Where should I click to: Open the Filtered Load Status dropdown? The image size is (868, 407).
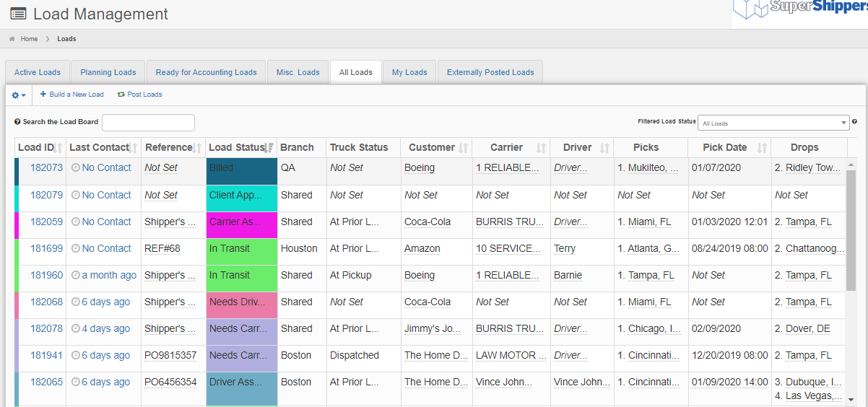(773, 123)
